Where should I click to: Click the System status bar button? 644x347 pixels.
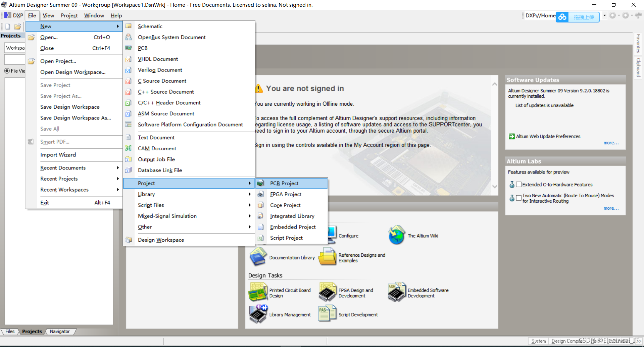coord(539,341)
